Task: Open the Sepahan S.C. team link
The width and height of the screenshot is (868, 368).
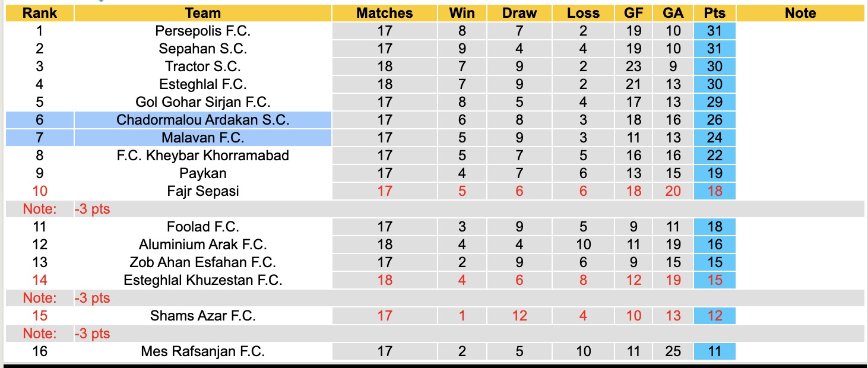Action: click(202, 49)
